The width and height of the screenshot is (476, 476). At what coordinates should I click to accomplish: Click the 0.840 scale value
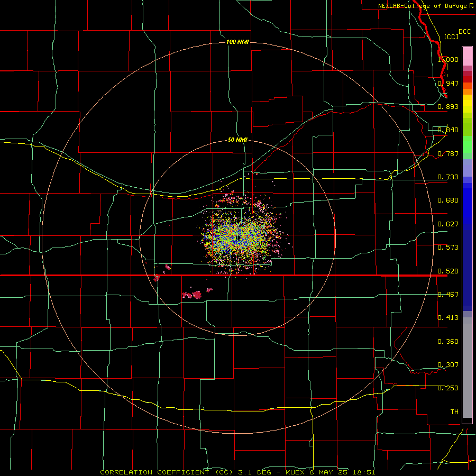click(x=448, y=130)
